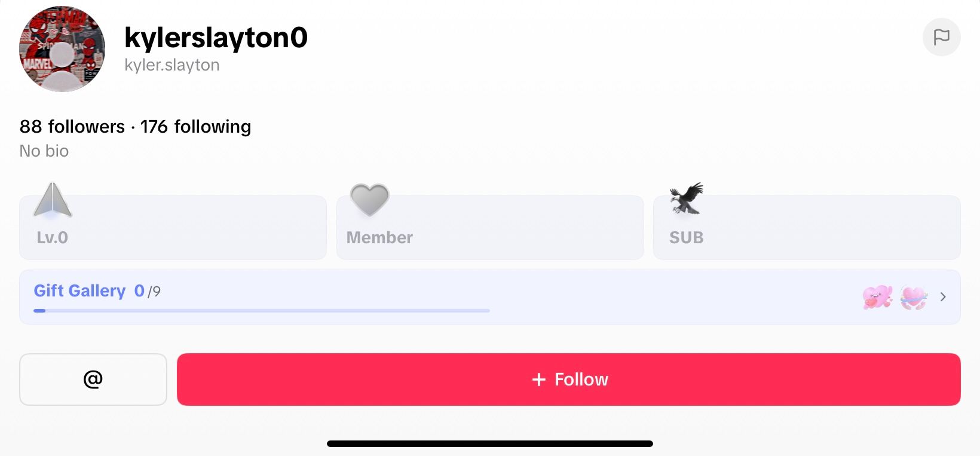Tap the report flag icon
The height and width of the screenshot is (456, 980).
click(x=941, y=37)
